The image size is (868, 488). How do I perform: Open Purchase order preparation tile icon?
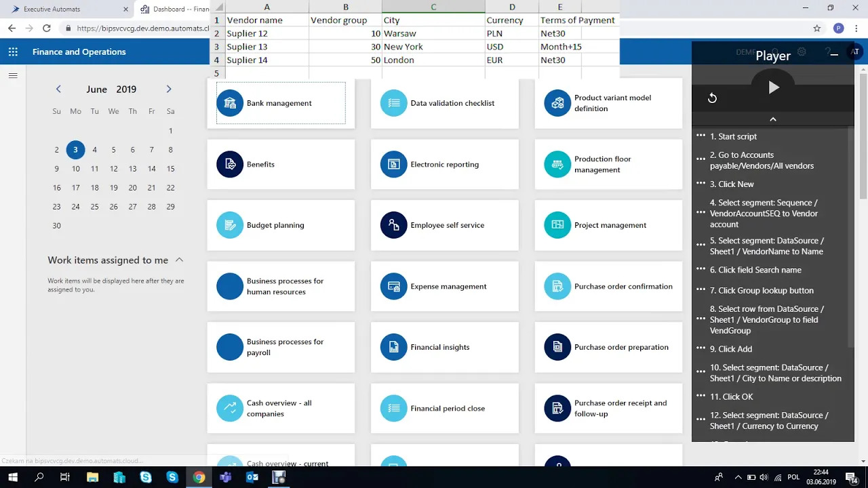click(557, 347)
